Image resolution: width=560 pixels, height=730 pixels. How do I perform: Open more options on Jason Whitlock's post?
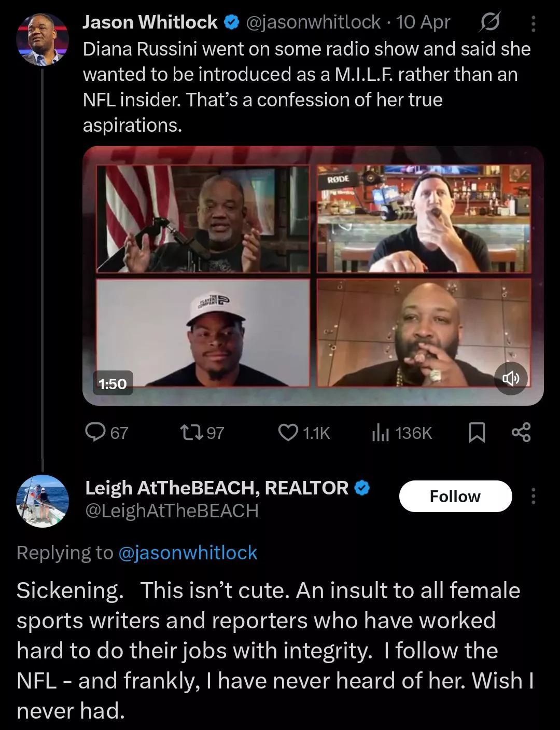(534, 23)
